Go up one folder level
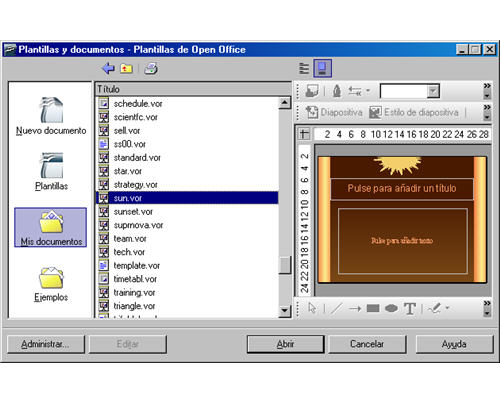 tap(127, 69)
